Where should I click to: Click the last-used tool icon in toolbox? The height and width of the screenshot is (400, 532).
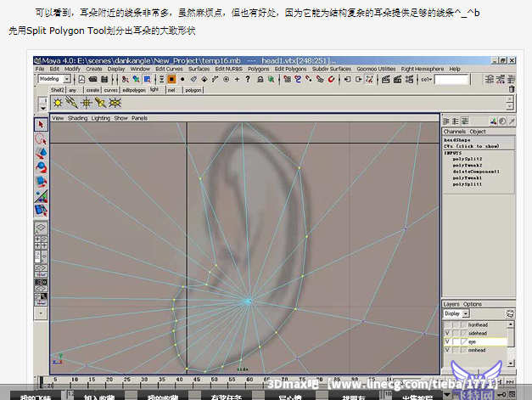click(x=41, y=210)
